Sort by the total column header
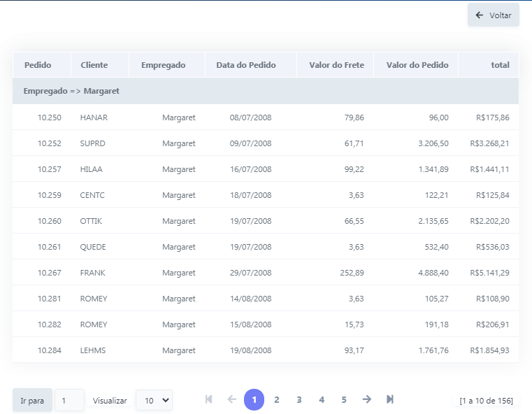 tap(500, 65)
